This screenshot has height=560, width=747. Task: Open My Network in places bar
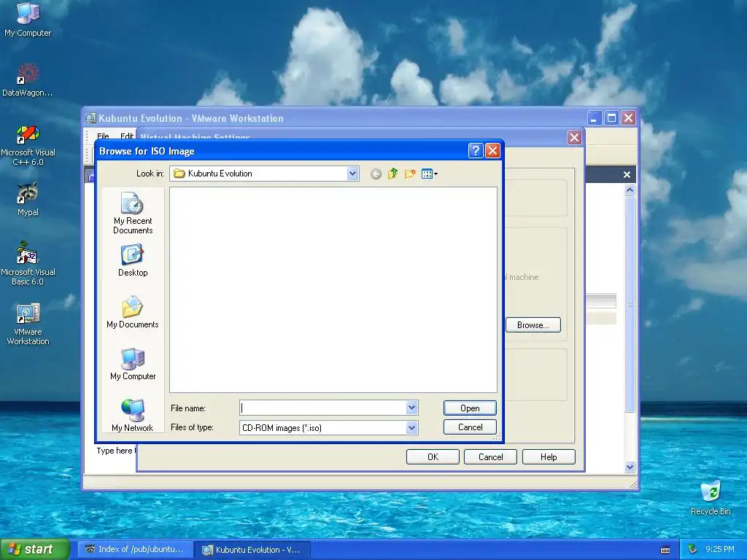point(133,415)
